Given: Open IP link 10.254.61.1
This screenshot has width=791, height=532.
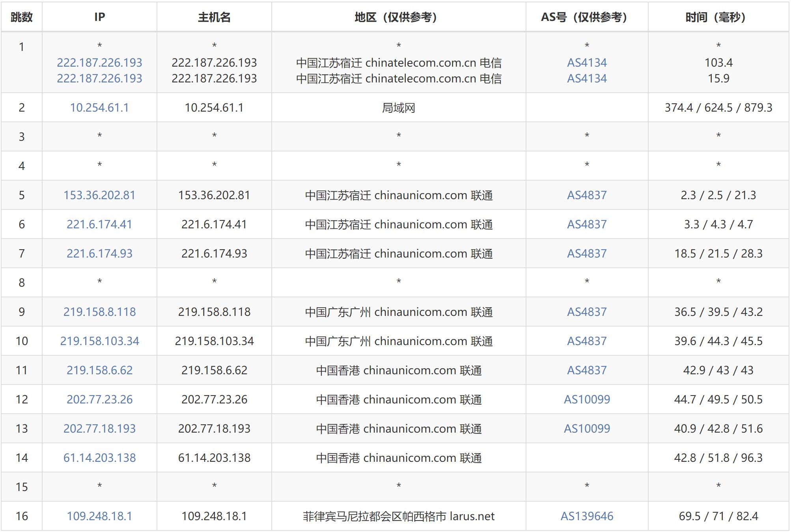Looking at the screenshot, I should pyautogui.click(x=99, y=108).
